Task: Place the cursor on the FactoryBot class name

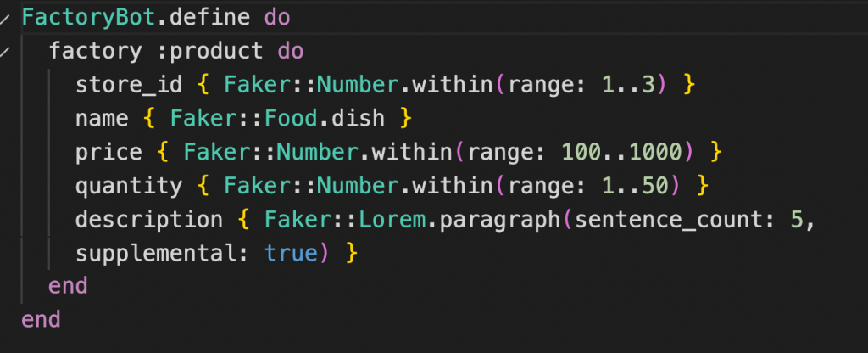Action: [x=89, y=18]
